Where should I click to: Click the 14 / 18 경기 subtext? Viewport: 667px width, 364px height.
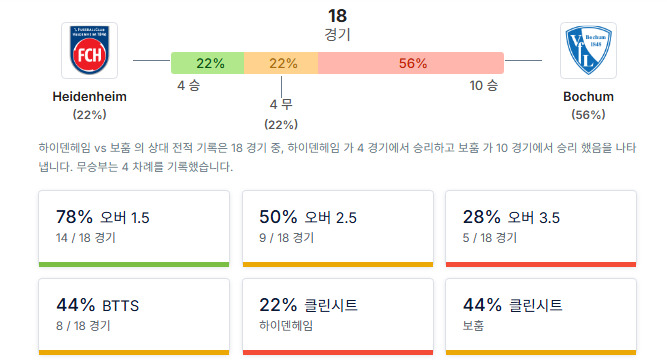pos(86,238)
